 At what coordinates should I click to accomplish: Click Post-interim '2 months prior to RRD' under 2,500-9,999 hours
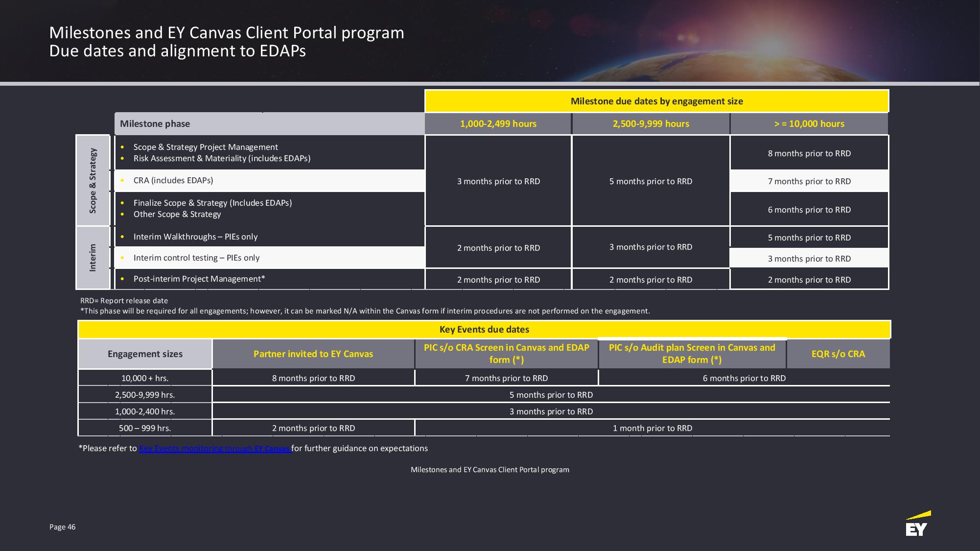[x=651, y=280]
